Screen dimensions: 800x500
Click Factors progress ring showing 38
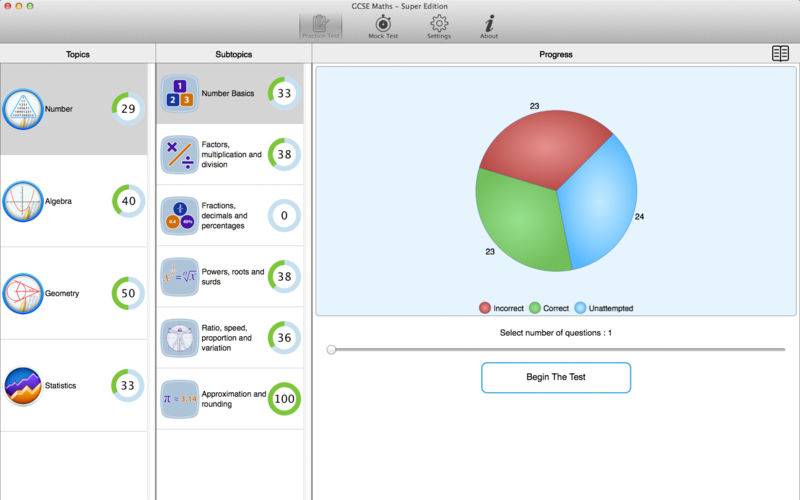pyautogui.click(x=284, y=154)
